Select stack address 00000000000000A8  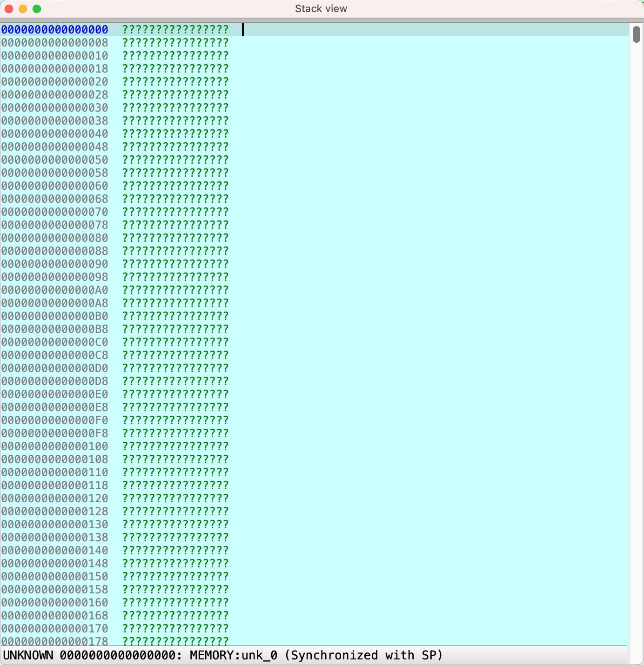pos(55,303)
